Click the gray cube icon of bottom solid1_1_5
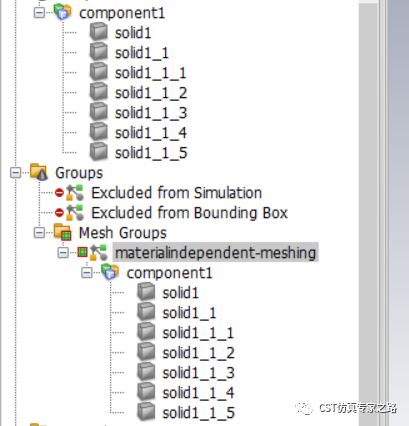The width and height of the screenshot is (409, 426). (x=146, y=412)
